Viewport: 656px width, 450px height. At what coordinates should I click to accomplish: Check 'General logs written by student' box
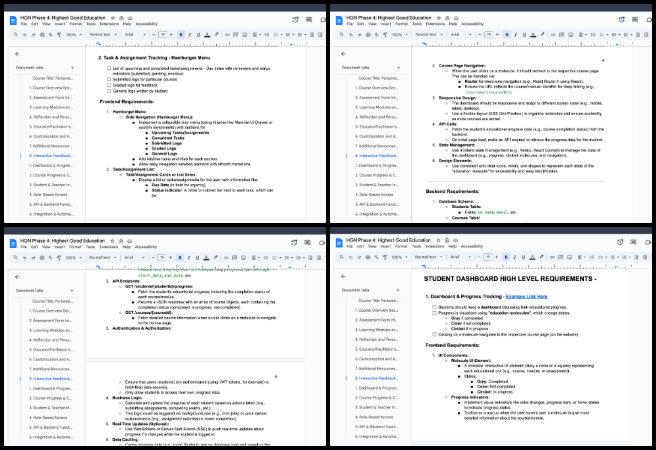click(109, 91)
